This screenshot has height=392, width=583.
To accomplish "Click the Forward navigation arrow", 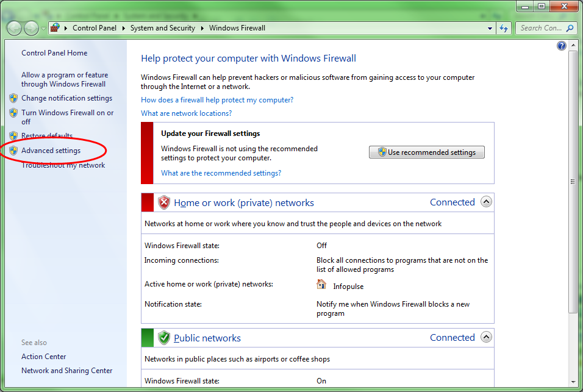I will click(31, 28).
